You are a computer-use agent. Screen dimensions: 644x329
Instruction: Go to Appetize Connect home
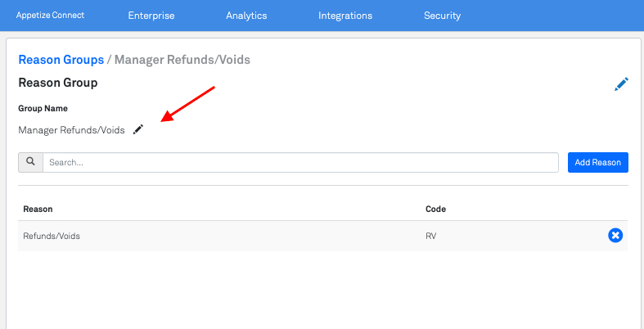pos(50,16)
